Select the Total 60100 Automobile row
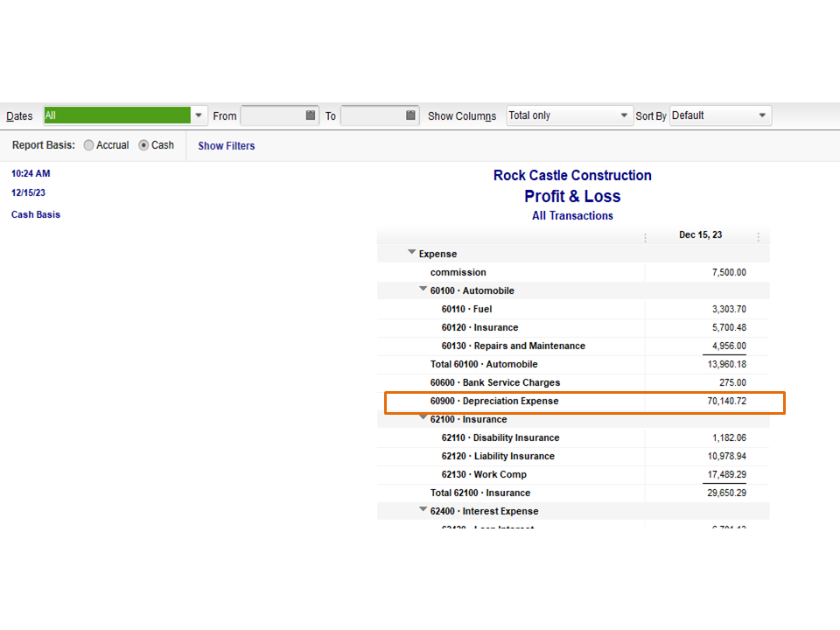The image size is (840, 630). (x=573, y=364)
